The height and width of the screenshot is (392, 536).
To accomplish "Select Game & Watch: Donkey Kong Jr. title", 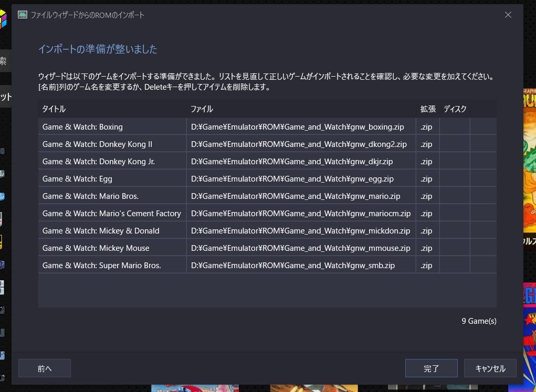I will [99, 162].
